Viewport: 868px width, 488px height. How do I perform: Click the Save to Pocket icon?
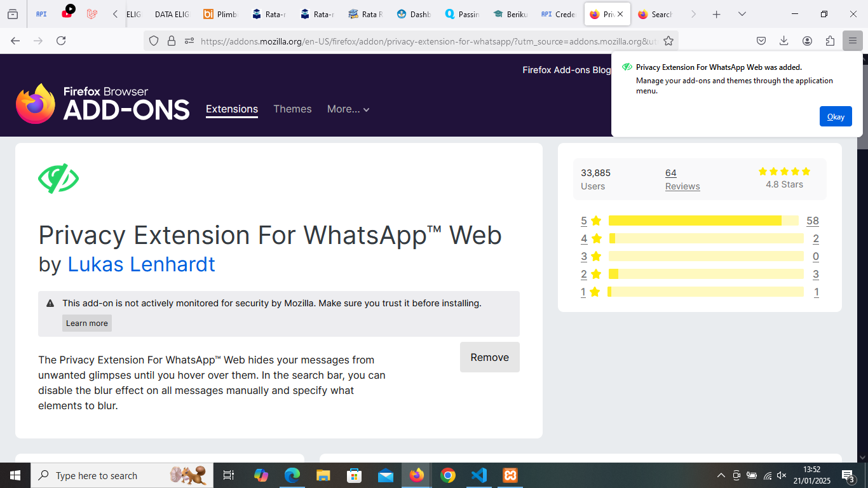761,41
